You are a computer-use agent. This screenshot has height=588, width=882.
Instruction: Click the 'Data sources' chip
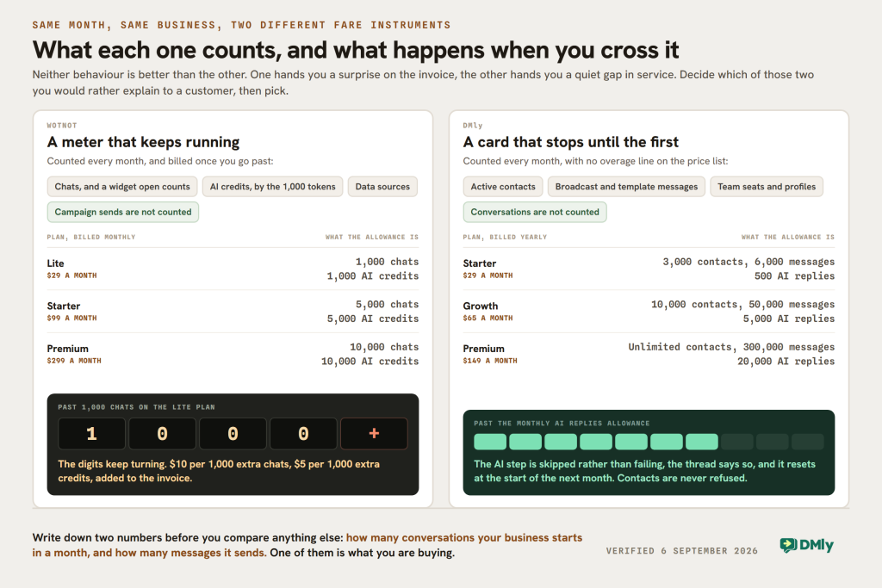coord(382,187)
